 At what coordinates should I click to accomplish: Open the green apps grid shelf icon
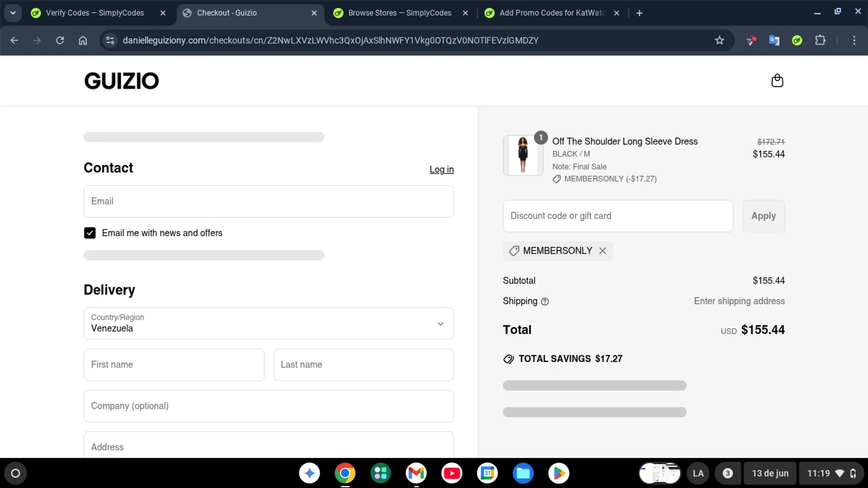[381, 474]
